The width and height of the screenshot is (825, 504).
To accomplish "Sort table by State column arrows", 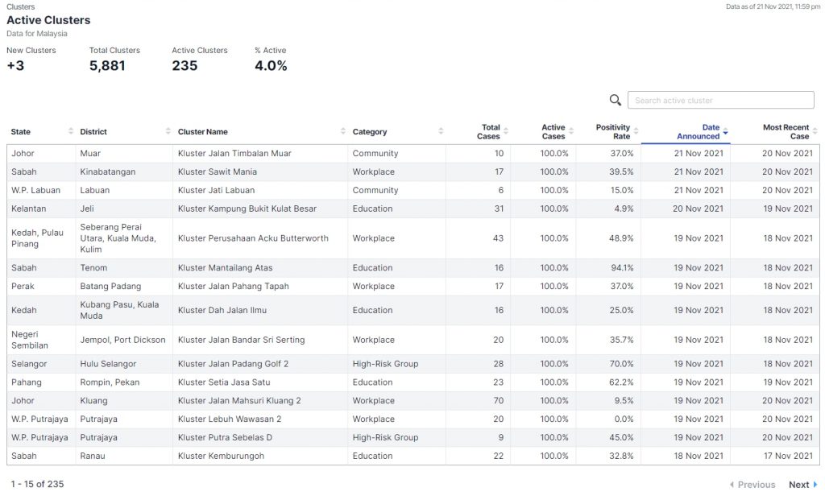I will [x=71, y=131].
